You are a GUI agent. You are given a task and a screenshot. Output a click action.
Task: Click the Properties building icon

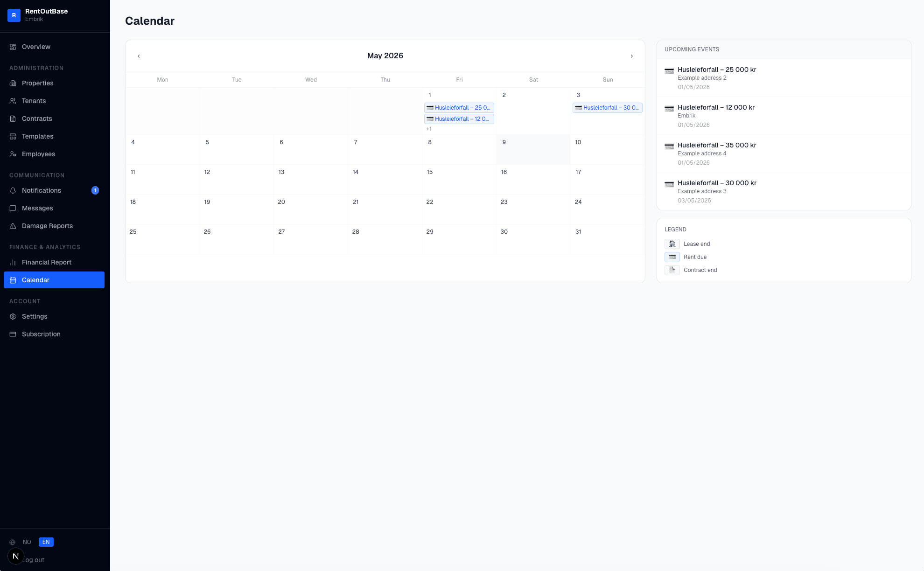click(x=13, y=83)
